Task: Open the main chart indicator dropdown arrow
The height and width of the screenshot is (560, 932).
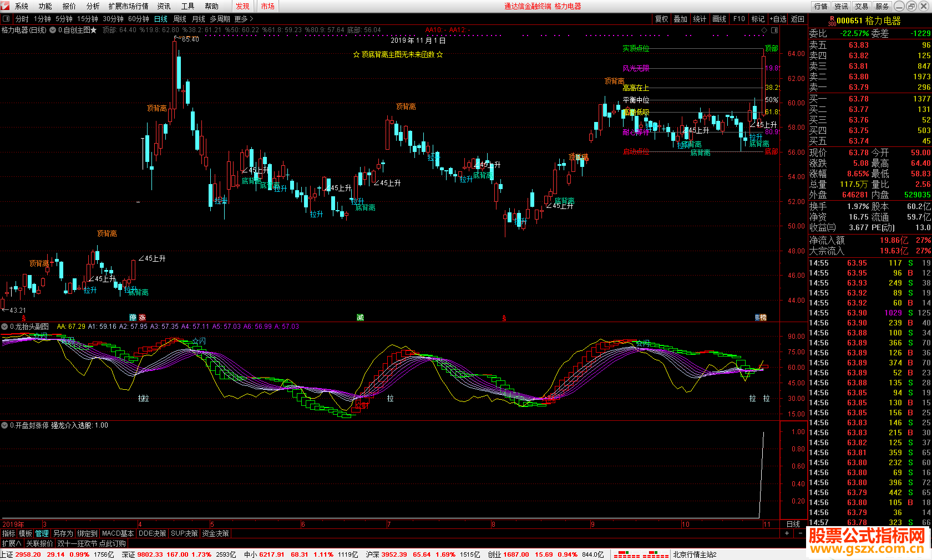Action: [53, 30]
